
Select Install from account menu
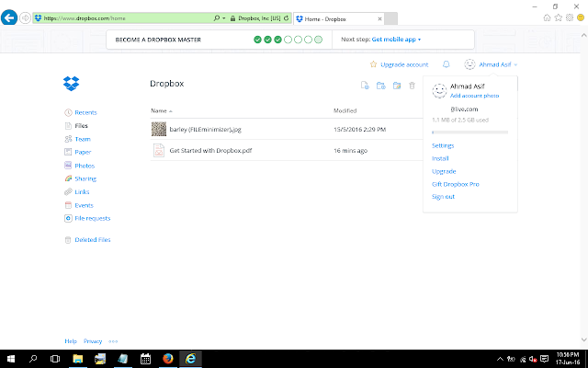coord(440,158)
